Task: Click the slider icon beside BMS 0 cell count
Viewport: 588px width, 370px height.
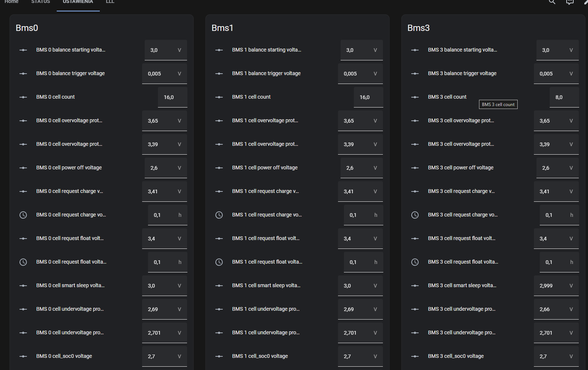Action: click(x=23, y=97)
